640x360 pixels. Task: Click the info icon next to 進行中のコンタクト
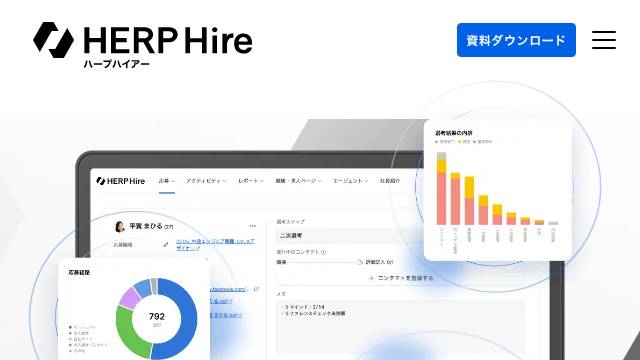[x=323, y=252]
